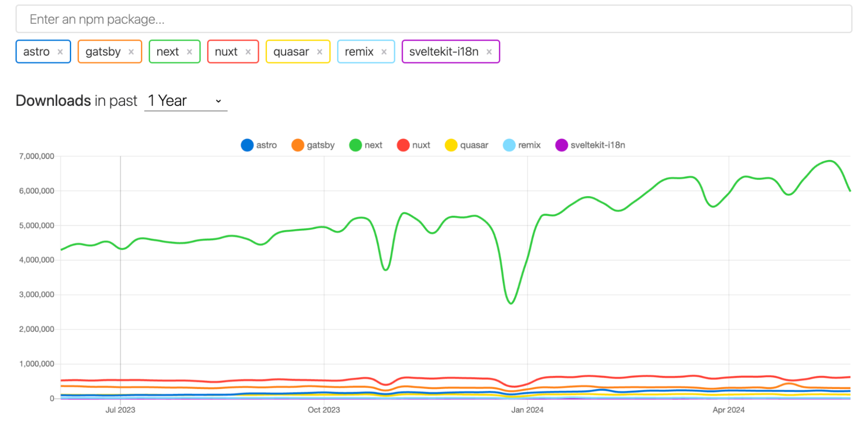Image resolution: width=868 pixels, height=432 pixels.
Task: Click the Oct 2023 axis label
Action: (324, 410)
